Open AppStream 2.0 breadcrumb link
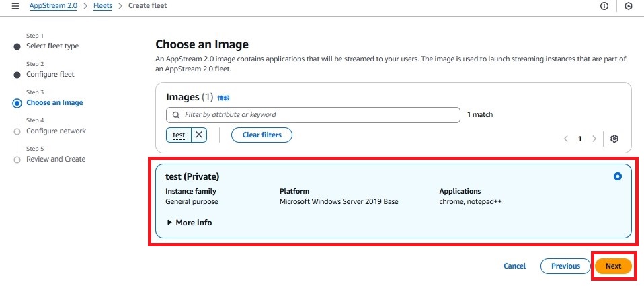644x286 pixels. point(53,6)
